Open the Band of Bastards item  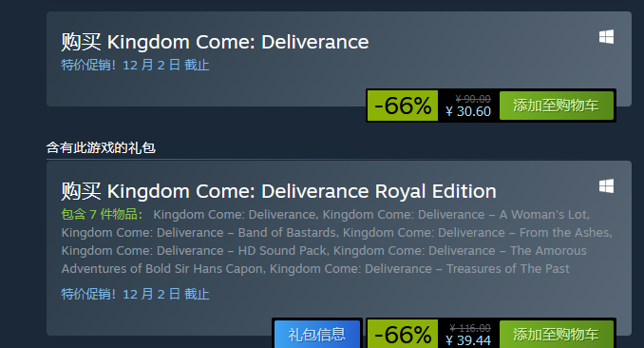point(199,233)
